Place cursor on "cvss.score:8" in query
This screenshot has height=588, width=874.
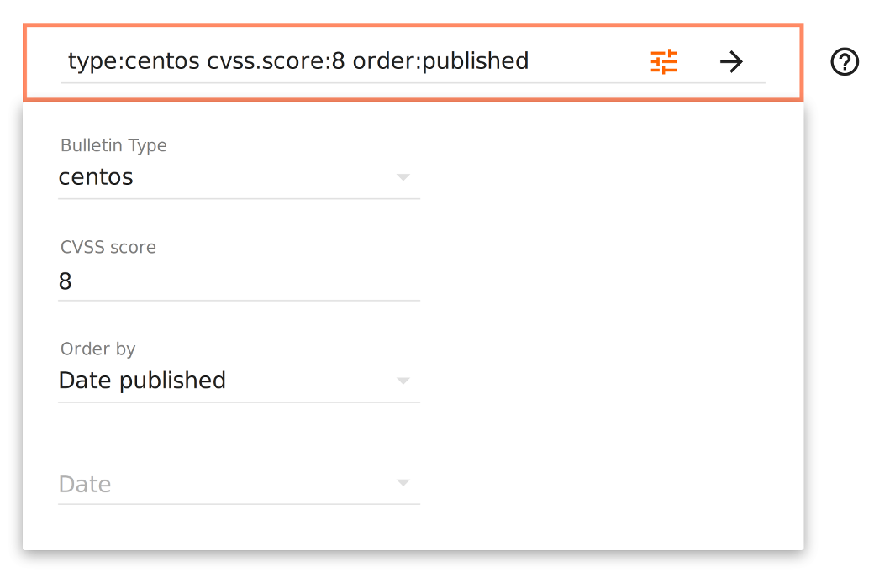276,61
